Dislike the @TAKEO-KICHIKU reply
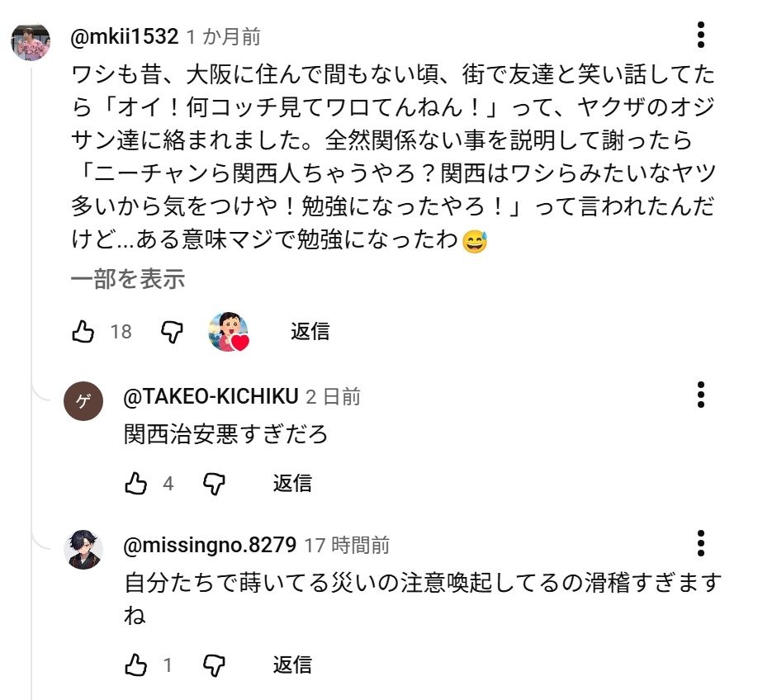The image size is (777, 700). pyautogui.click(x=214, y=484)
